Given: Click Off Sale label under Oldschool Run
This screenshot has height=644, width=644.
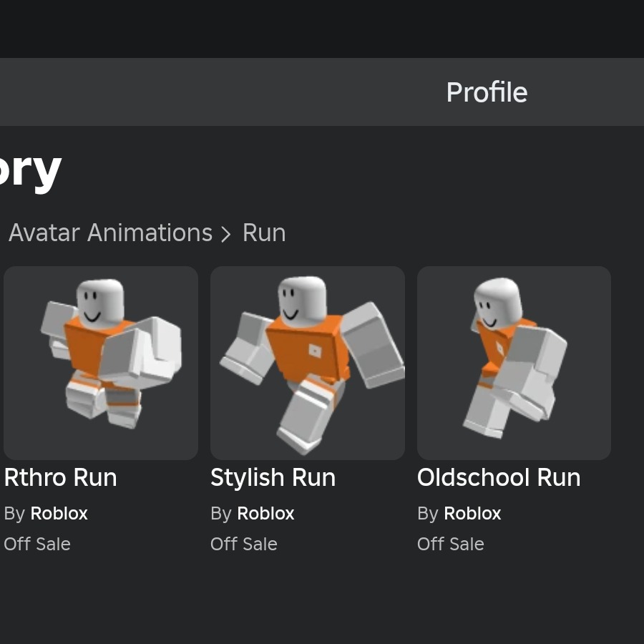Looking at the screenshot, I should coord(451,544).
